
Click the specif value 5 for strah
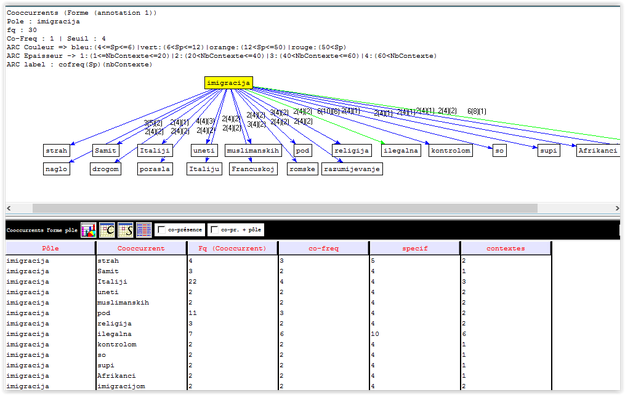pos(415,261)
